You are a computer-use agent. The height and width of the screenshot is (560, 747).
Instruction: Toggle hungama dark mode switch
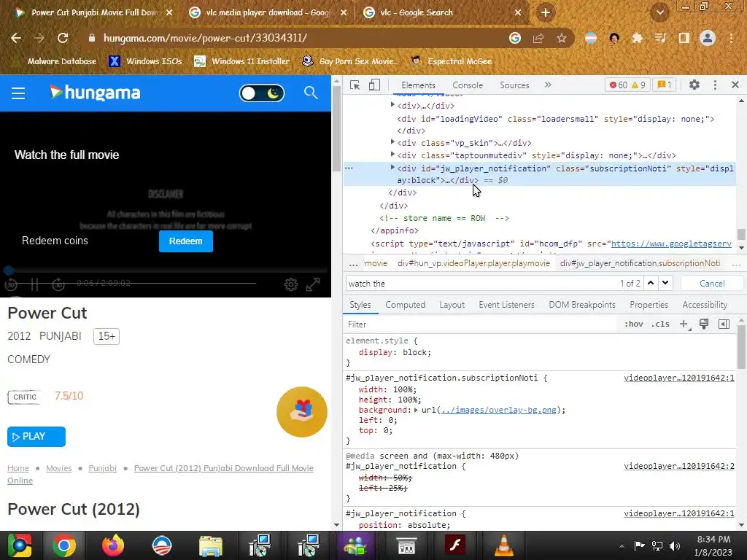click(262, 93)
